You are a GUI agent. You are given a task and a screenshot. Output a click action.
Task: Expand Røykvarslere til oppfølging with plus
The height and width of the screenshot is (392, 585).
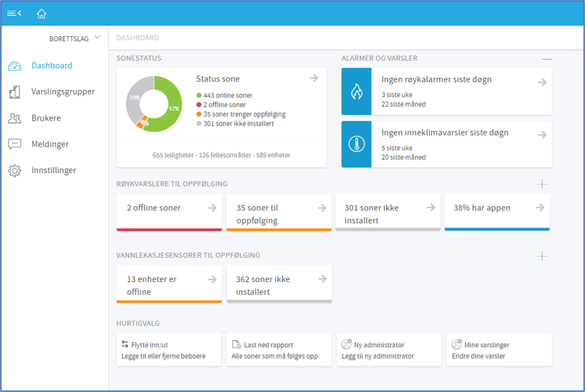click(x=542, y=184)
